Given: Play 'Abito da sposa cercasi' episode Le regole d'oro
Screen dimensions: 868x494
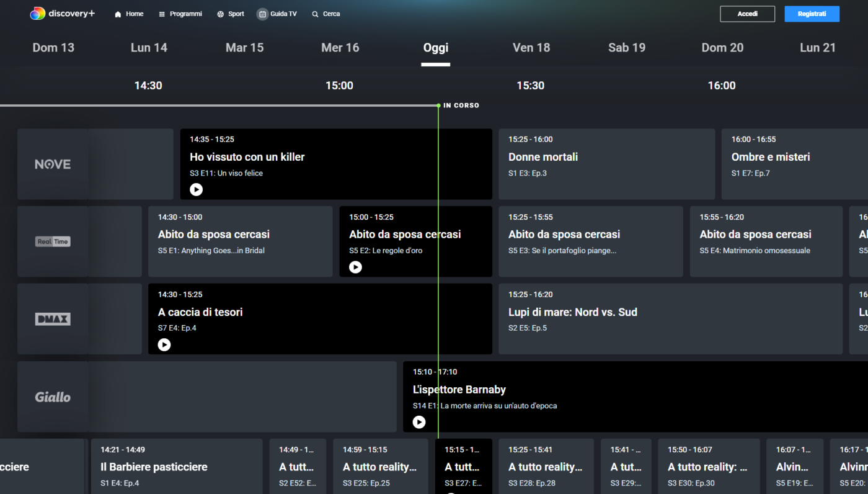Looking at the screenshot, I should (x=355, y=267).
